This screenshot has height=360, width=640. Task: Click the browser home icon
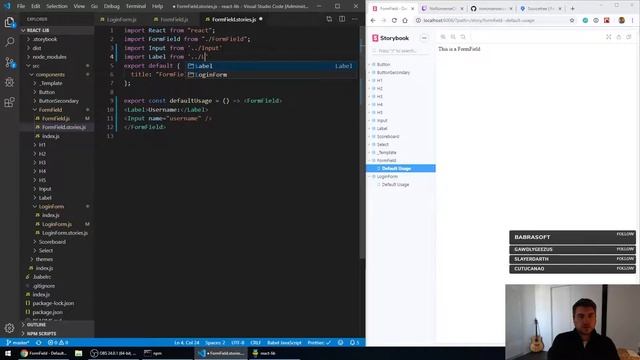tap(405, 20)
